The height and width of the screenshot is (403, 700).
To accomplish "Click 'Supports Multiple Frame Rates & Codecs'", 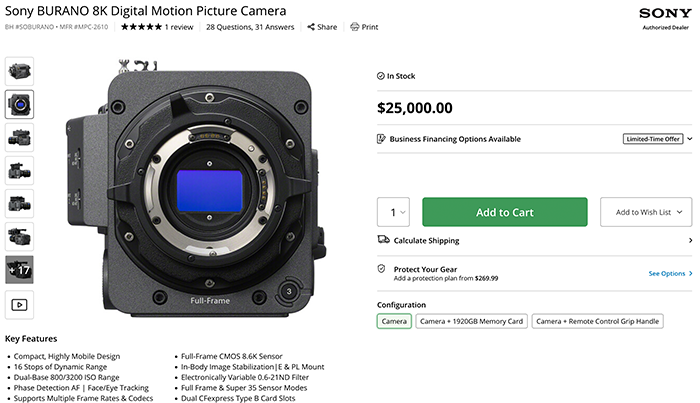I will 83,398.
